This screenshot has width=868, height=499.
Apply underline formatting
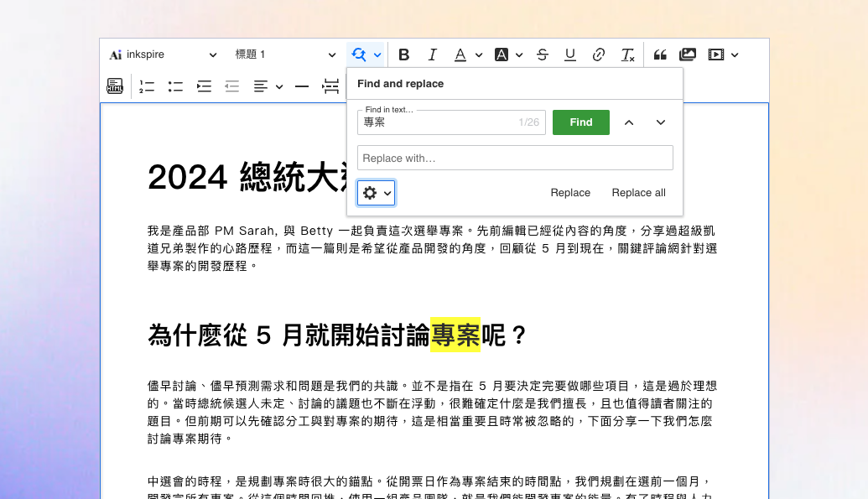coord(570,55)
